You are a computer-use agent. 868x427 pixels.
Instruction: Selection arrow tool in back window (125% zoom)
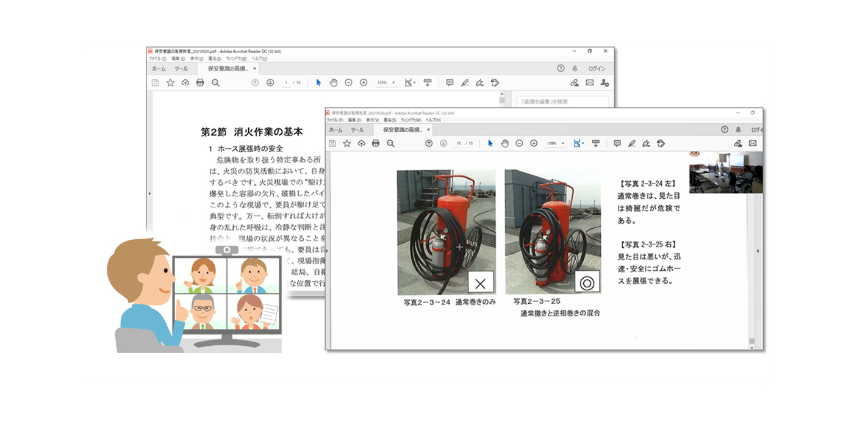point(318,82)
